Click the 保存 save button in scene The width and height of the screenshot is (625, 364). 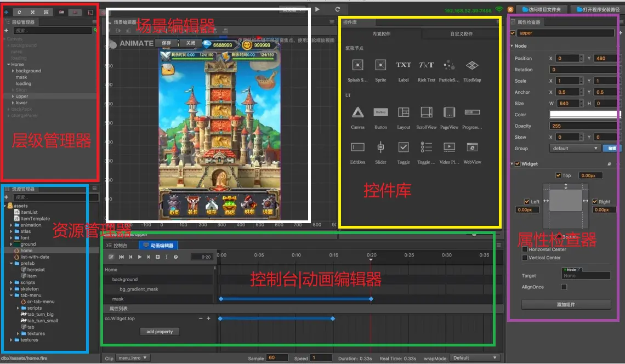click(166, 43)
